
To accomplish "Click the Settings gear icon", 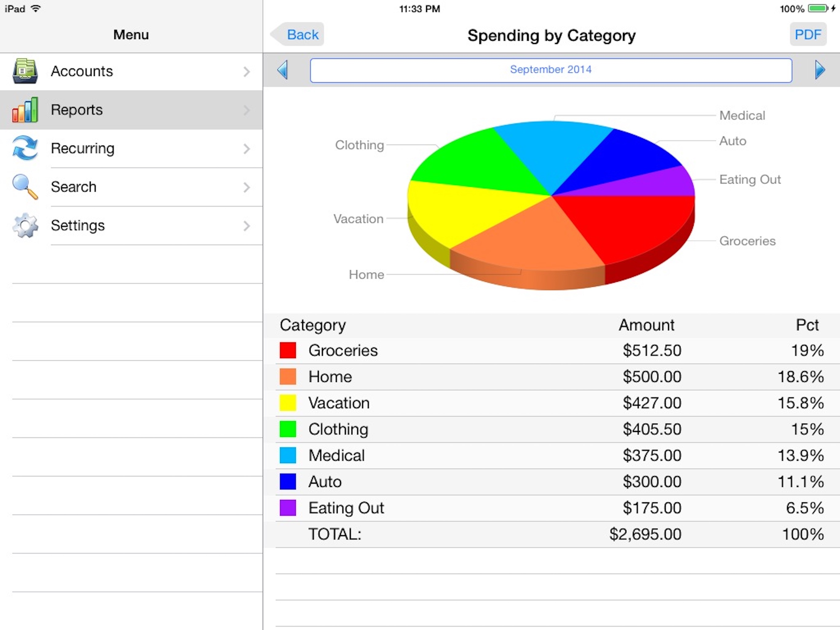I will pyautogui.click(x=25, y=225).
